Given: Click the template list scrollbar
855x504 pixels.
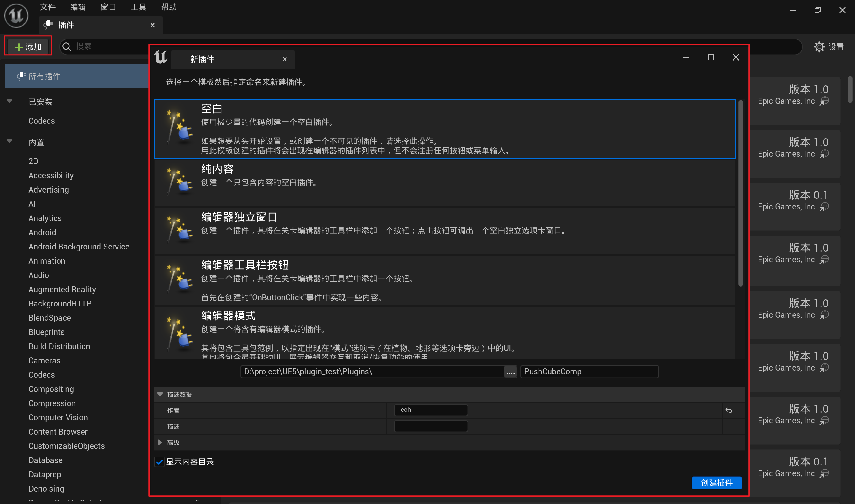Looking at the screenshot, I should pyautogui.click(x=740, y=194).
